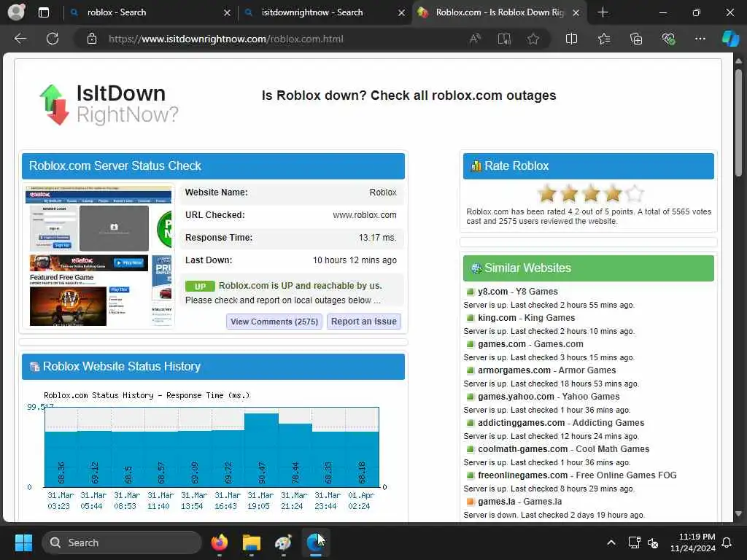This screenshot has width=747, height=560.
Task: Open the king.com - King Games link
Action: pyautogui.click(x=527, y=318)
